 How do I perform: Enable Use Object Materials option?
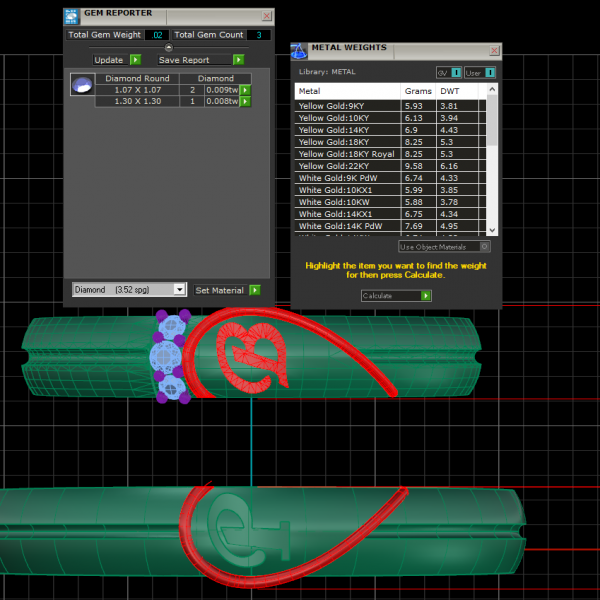485,246
